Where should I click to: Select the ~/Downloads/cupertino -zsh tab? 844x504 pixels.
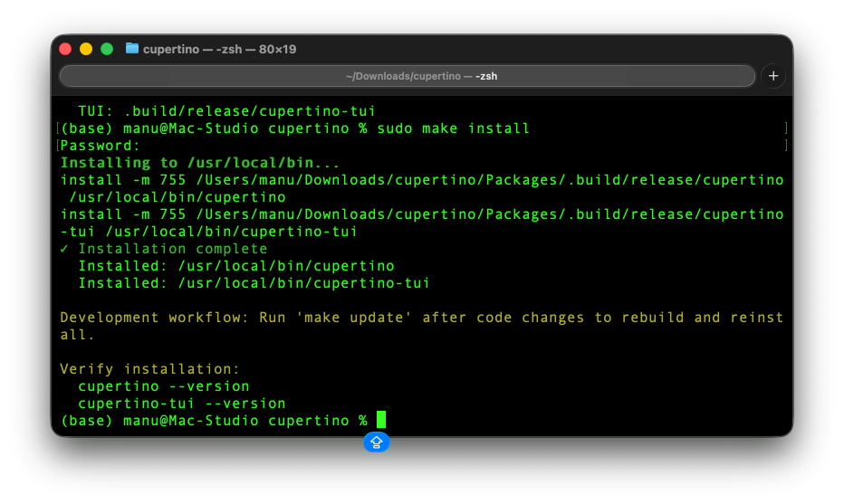[408, 76]
